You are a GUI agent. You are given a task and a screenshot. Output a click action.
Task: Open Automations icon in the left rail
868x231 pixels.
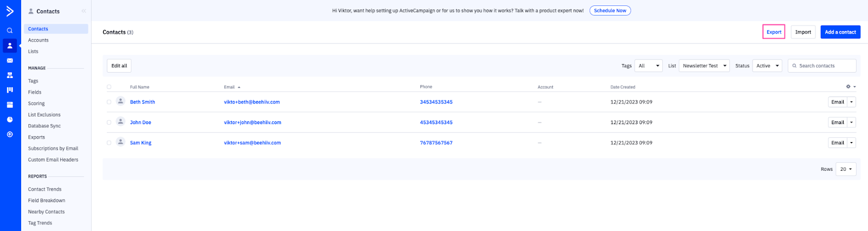pos(10,75)
